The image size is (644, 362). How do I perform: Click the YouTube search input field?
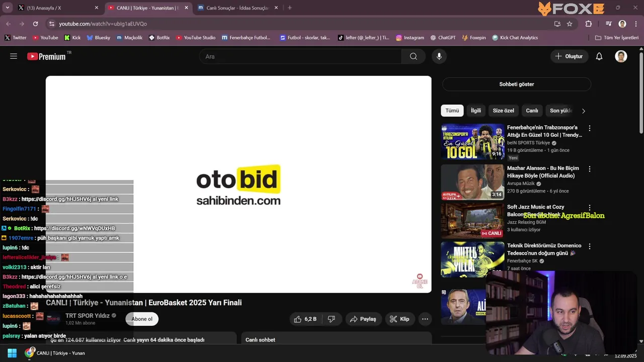300,56
